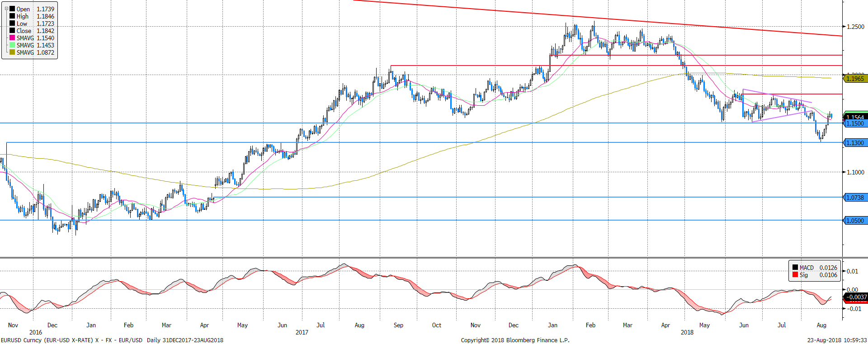
Task: Click the pink SMAVG 1.1540 swatch
Action: point(12,38)
